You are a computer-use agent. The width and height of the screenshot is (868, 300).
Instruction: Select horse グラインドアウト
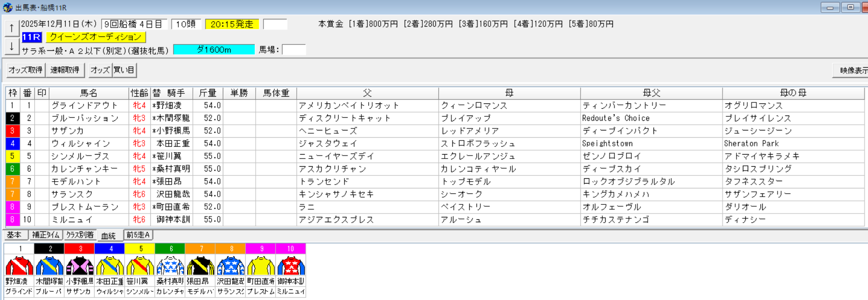click(85, 105)
